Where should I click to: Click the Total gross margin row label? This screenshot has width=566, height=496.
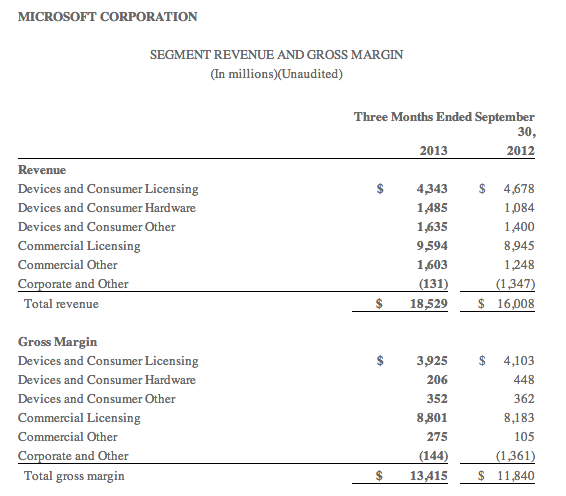[x=74, y=476]
